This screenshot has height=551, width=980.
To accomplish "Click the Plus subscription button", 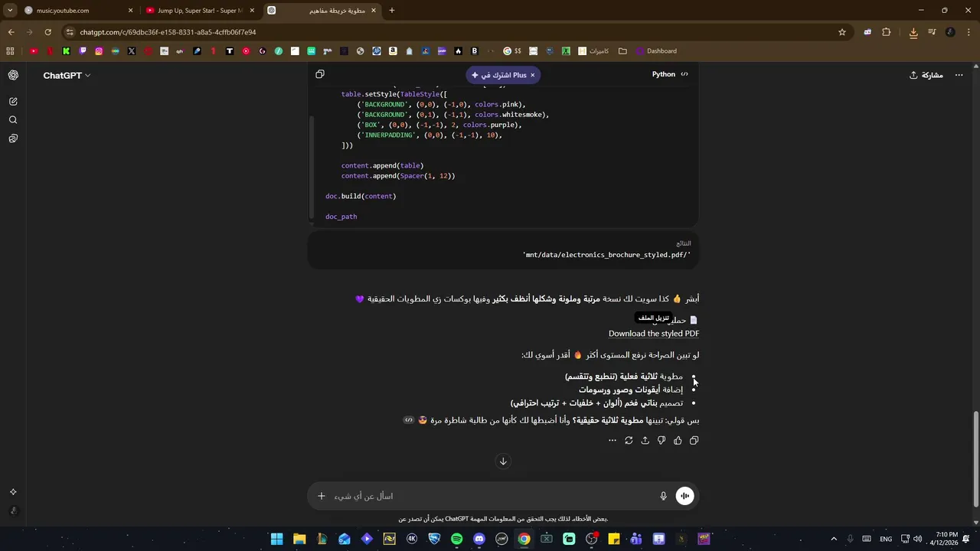I will [498, 75].
